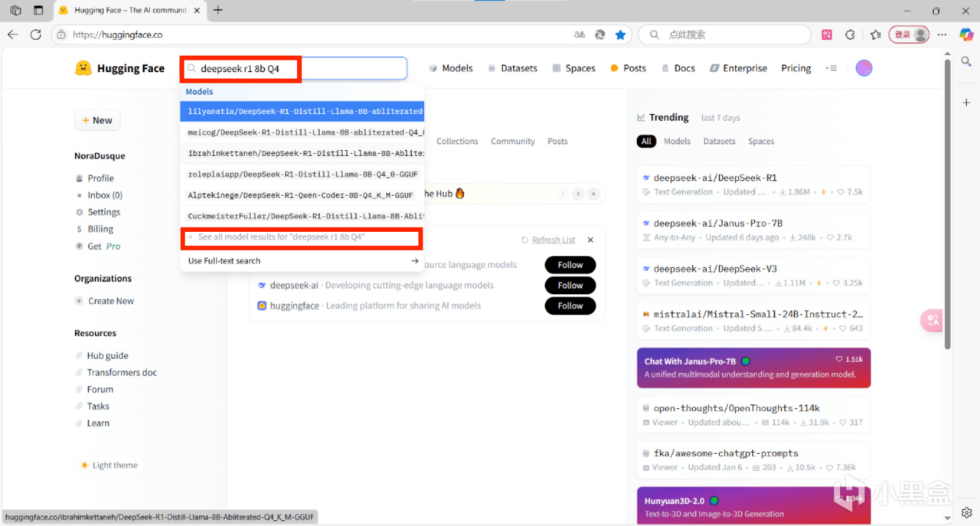Open the browser extensions icon
Image resolution: width=980 pixels, height=526 pixels.
pyautogui.click(x=850, y=34)
